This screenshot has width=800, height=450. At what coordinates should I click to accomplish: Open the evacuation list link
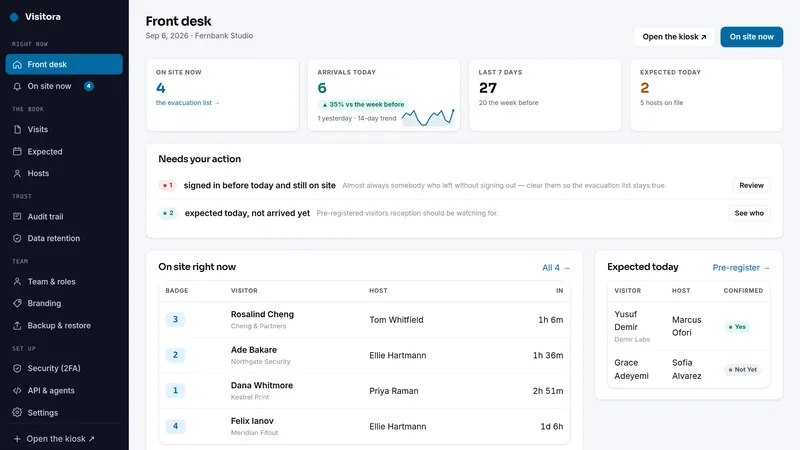tap(187, 103)
